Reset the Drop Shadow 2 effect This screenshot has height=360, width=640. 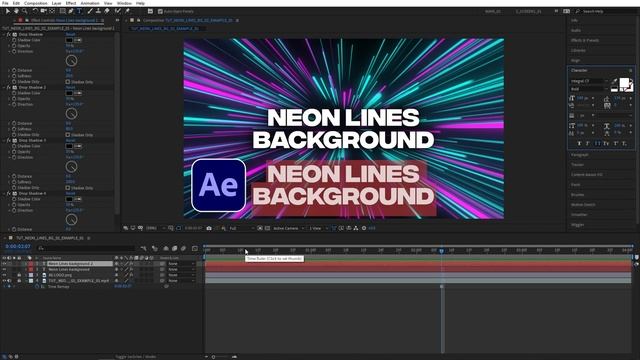coord(70,87)
